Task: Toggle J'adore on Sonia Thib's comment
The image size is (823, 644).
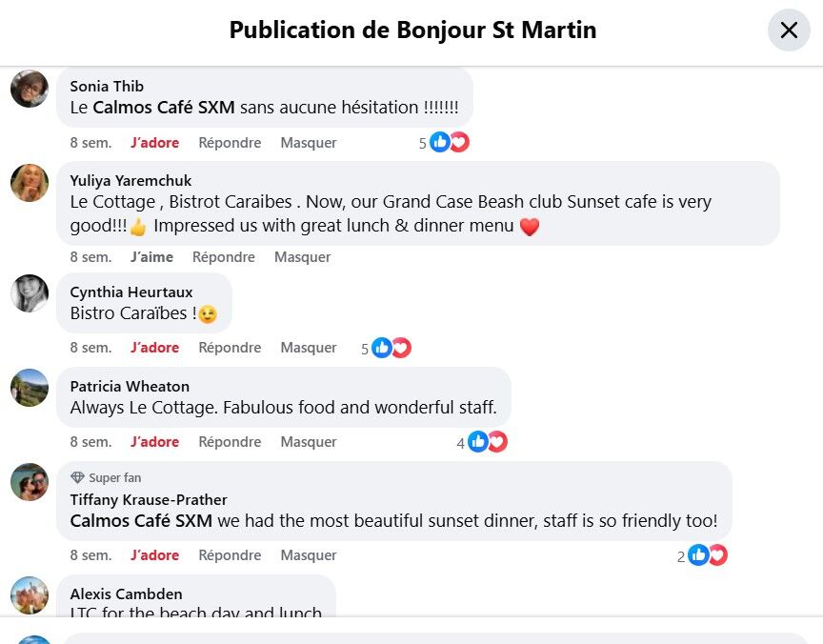Action: point(154,143)
